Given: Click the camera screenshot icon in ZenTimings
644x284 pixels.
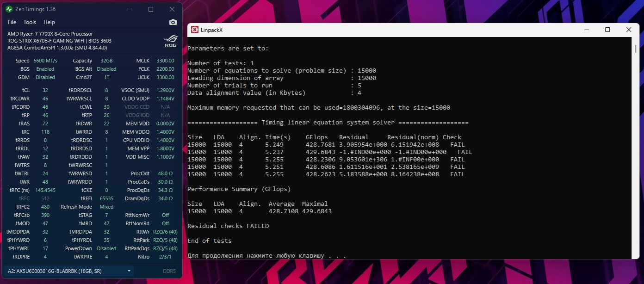Looking at the screenshot, I should point(173,22).
